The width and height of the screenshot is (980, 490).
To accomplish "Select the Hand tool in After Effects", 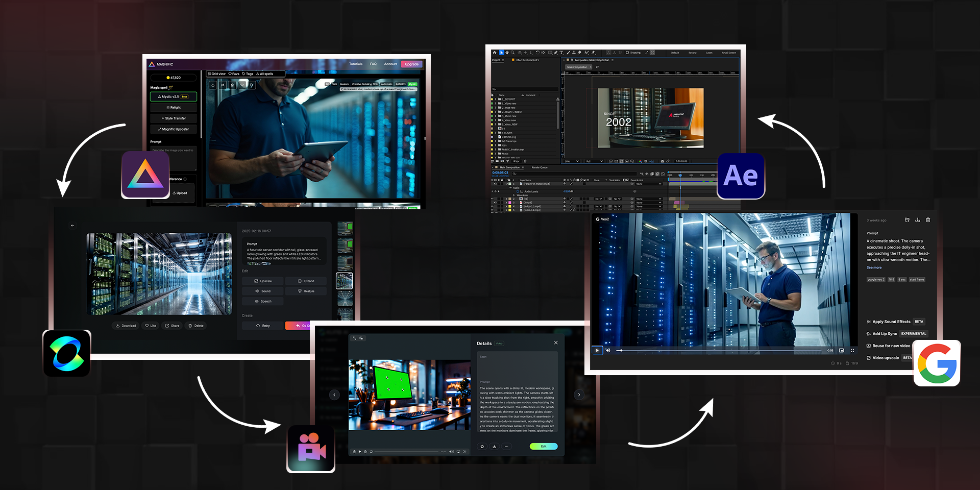I will pos(507,53).
